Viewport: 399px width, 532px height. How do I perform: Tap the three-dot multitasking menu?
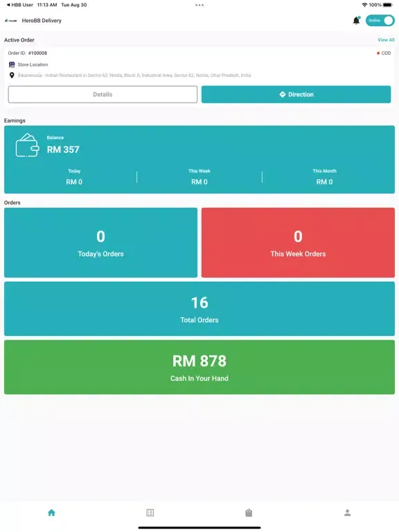[x=199, y=5]
